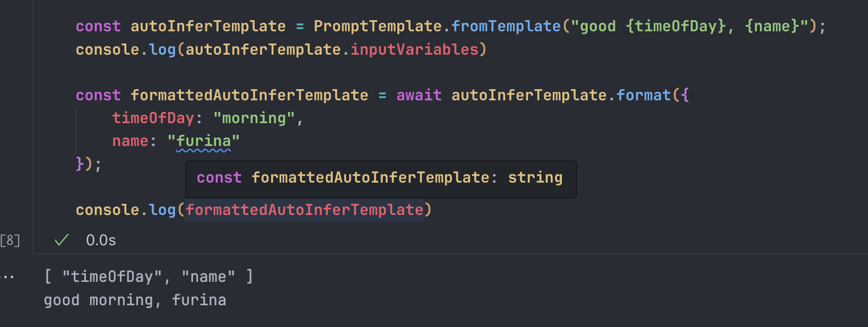Click the formattedAutoInferTemplate hover tooltip

pos(381,179)
